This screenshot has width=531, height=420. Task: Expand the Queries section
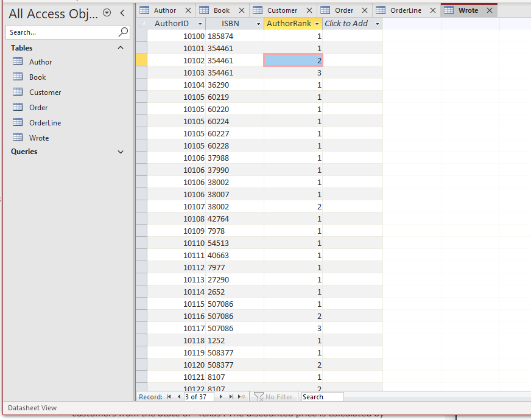119,152
